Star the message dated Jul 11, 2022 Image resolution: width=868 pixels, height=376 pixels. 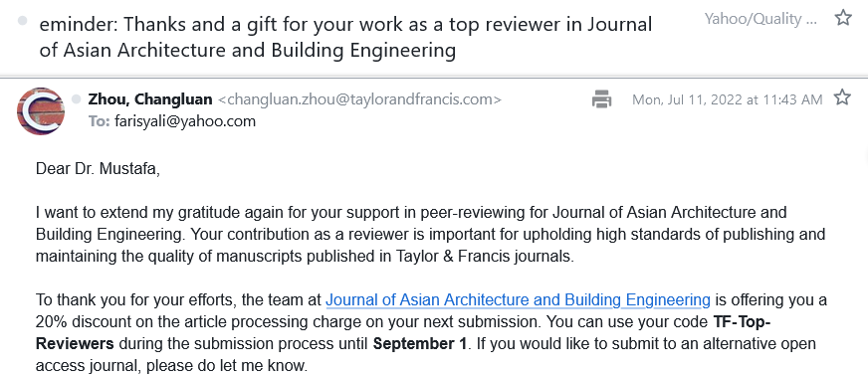pos(842,97)
